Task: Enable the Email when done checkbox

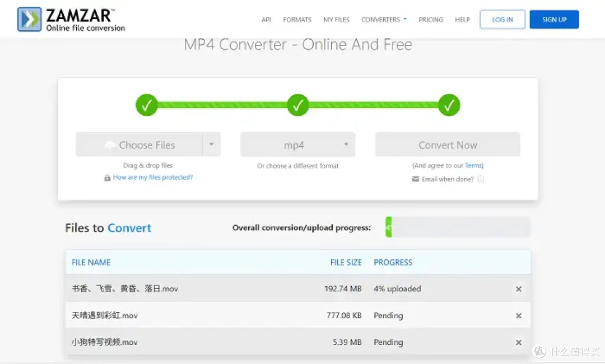Action: click(x=481, y=179)
